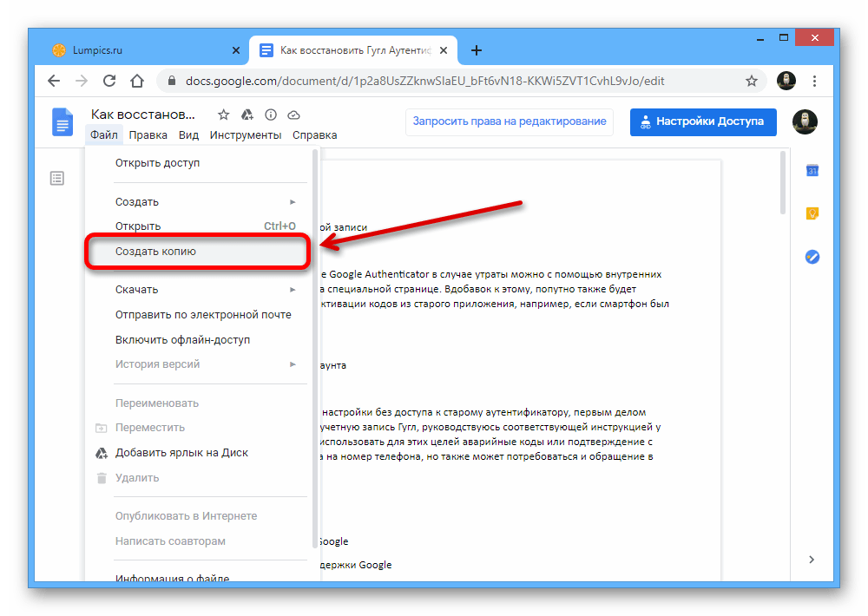The image size is (868, 616).
Task: Open the Инструменты menu
Action: (x=246, y=135)
